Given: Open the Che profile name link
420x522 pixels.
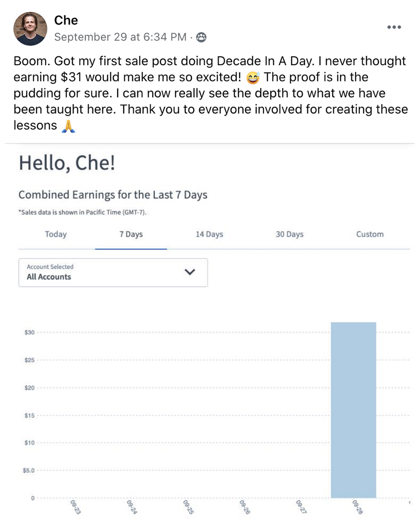Looking at the screenshot, I should (66, 20).
